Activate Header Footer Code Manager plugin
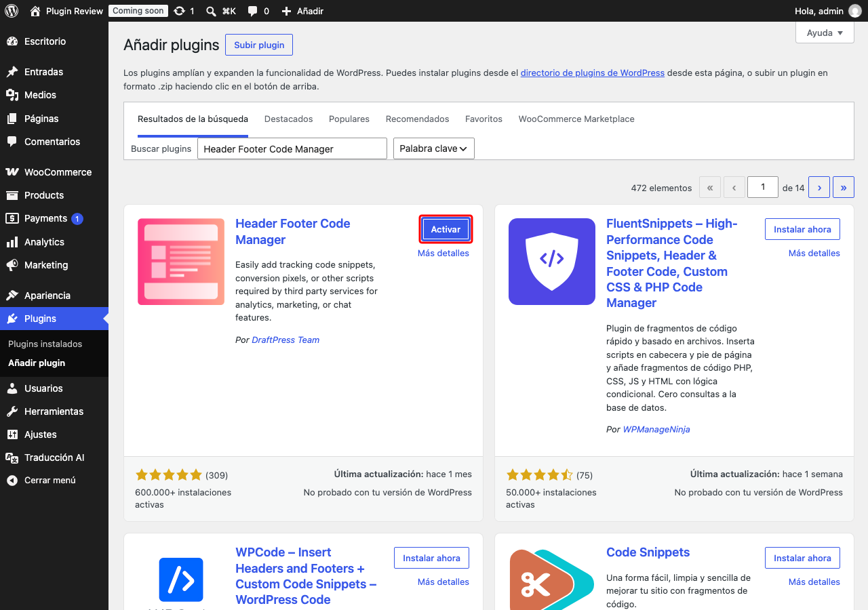The height and width of the screenshot is (610, 868). click(x=446, y=229)
